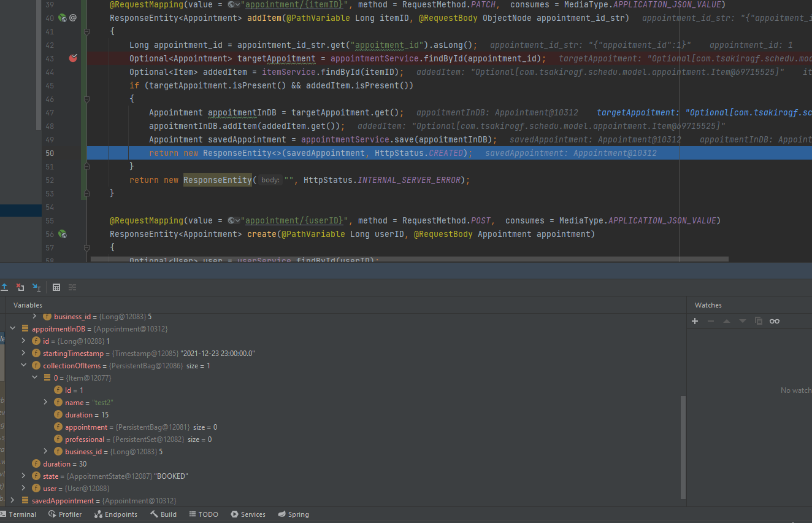Expand the user = {User@12088} node

tap(23, 489)
